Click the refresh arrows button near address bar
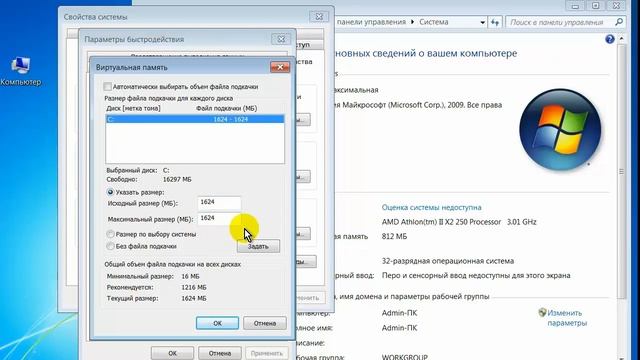This screenshot has height=360, width=640. click(495, 22)
